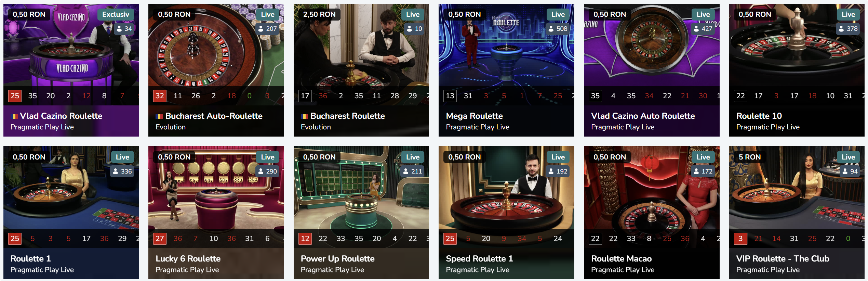Viewport: 868px width, 281px height.
Task: Open the Vlad Cazino Roulette game thumbnail
Action: (x=71, y=45)
